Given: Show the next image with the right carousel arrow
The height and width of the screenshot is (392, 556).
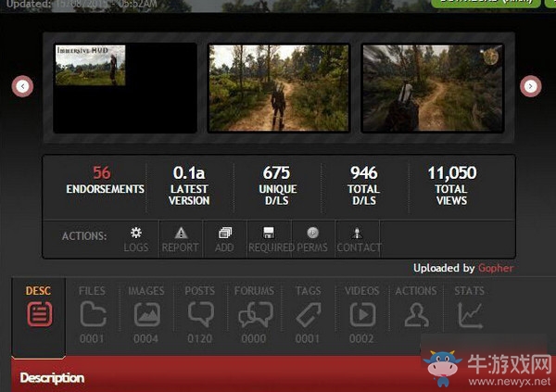Looking at the screenshot, I should (x=530, y=86).
